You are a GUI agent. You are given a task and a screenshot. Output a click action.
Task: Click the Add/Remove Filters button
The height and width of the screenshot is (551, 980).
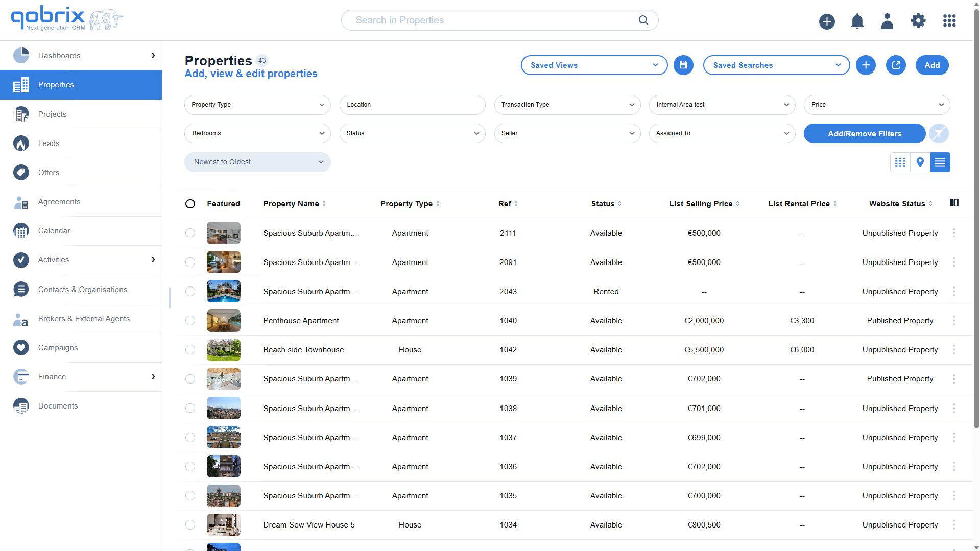click(x=865, y=134)
